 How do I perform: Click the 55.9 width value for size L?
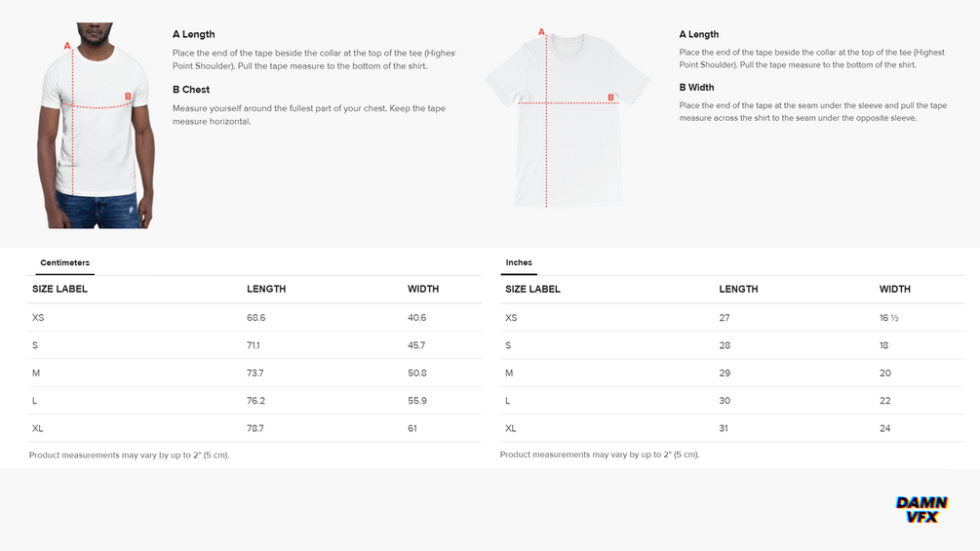(x=416, y=401)
